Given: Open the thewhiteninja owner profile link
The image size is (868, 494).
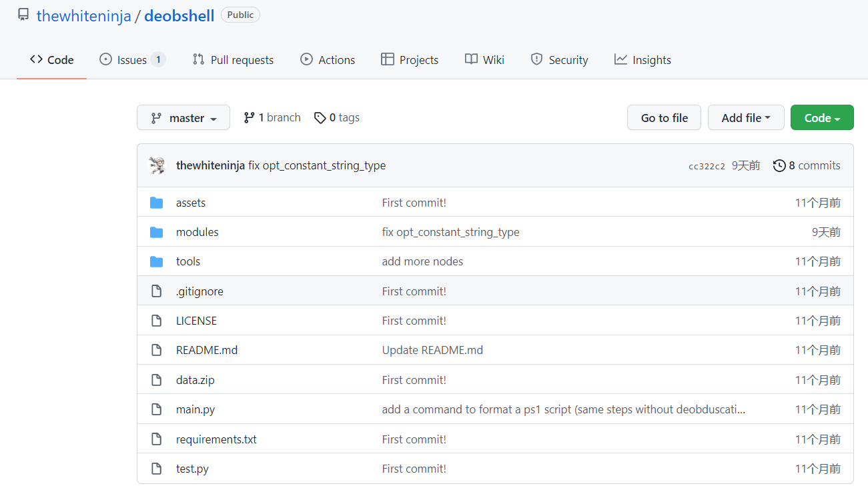Looking at the screenshot, I should point(84,16).
